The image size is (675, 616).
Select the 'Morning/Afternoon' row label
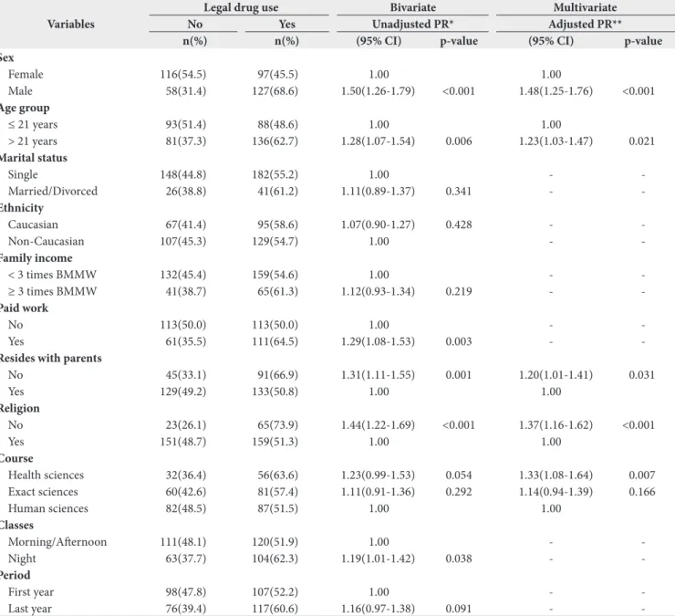(x=57, y=542)
